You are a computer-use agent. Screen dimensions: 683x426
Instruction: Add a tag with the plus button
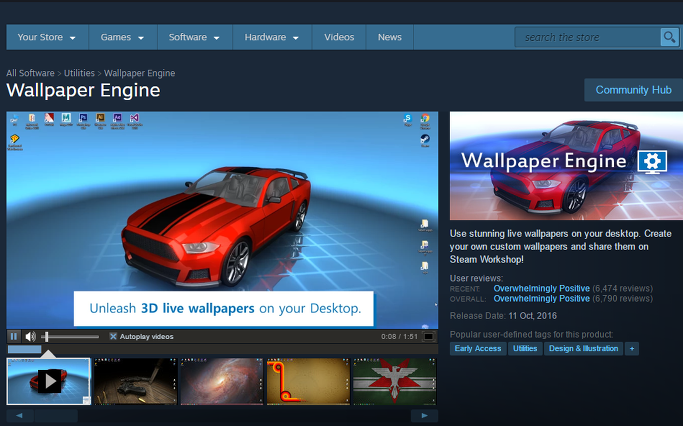pos(632,348)
